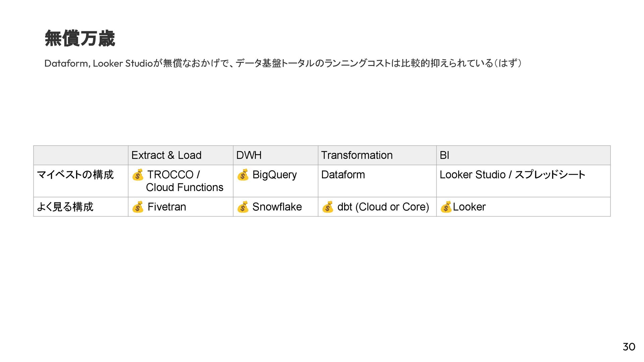Click the 無償万歳 slide title
Screen dimensions: 644x362
pos(80,38)
